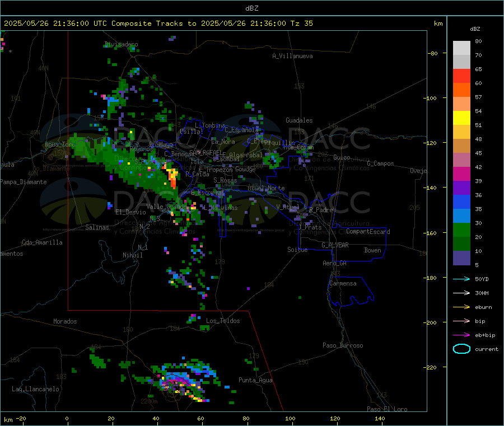The width and height of the screenshot is (504, 426).
Task: Click the C_Española map label
Action: click(x=242, y=130)
